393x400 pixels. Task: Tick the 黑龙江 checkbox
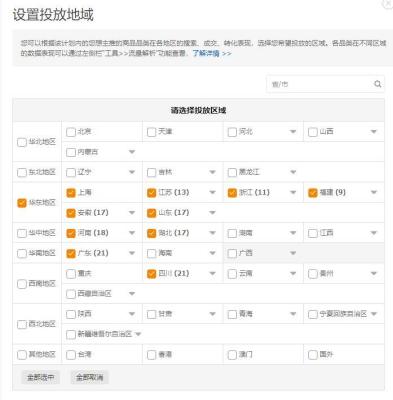click(232, 172)
